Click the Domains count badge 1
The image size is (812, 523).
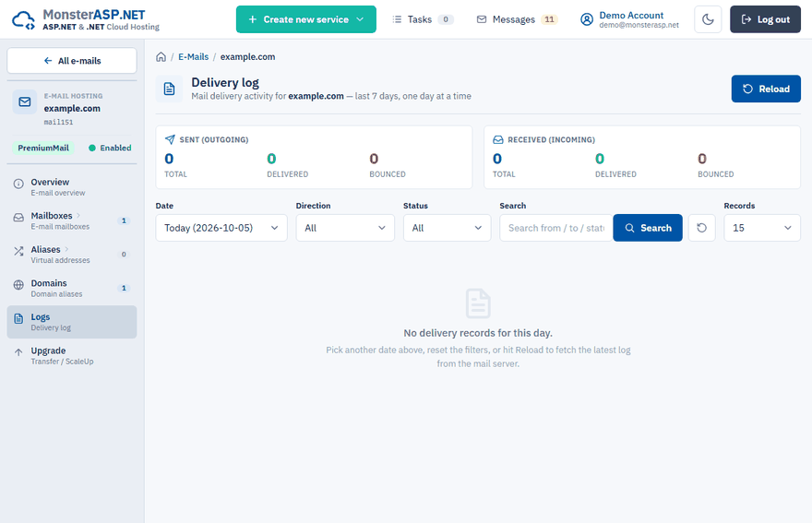tap(124, 288)
